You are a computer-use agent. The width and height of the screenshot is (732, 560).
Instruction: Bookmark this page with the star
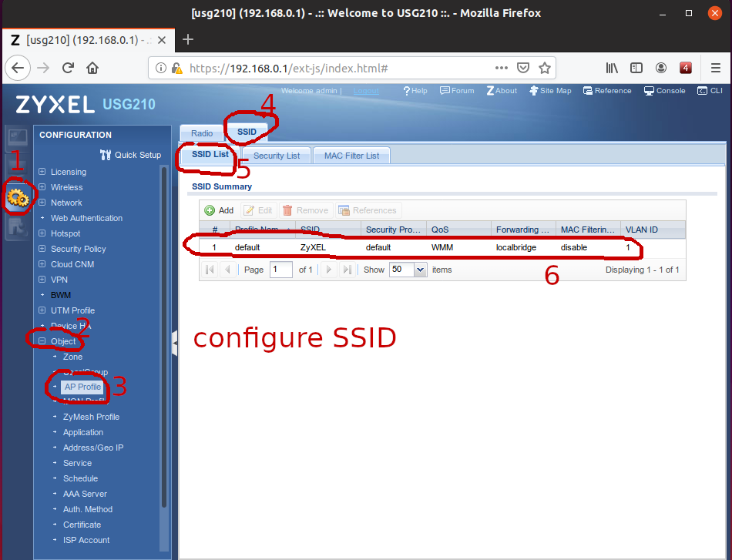tap(544, 68)
